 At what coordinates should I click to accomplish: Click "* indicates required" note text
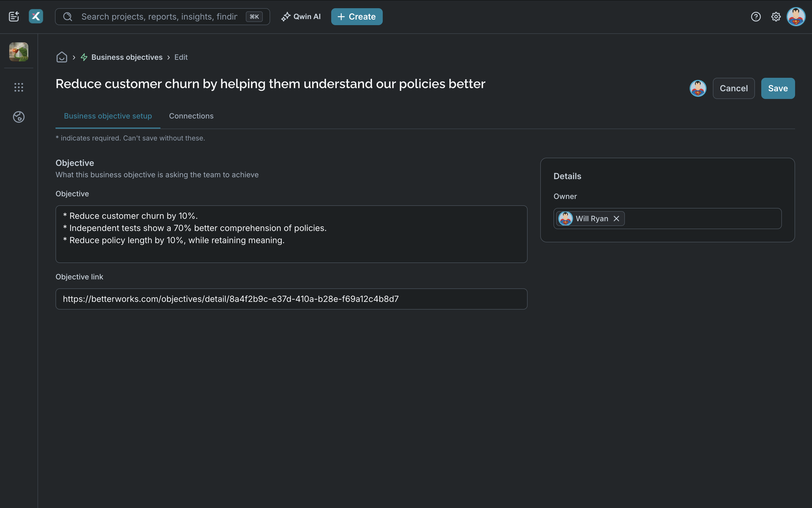(130, 138)
